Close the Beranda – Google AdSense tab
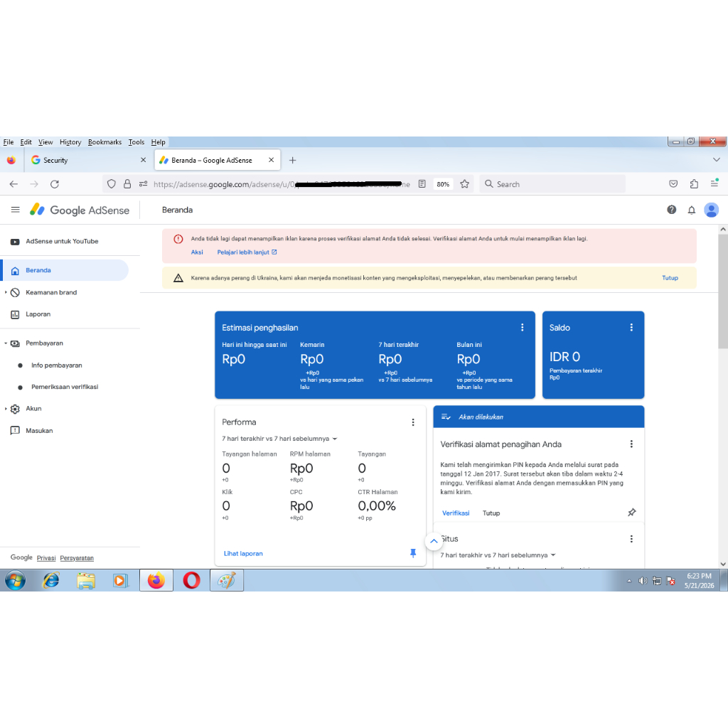 [x=271, y=160]
